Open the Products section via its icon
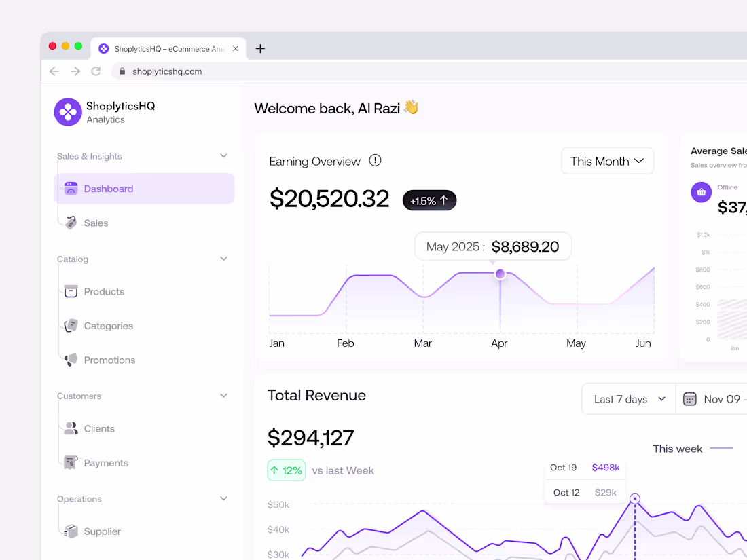The image size is (747, 560). (x=71, y=291)
